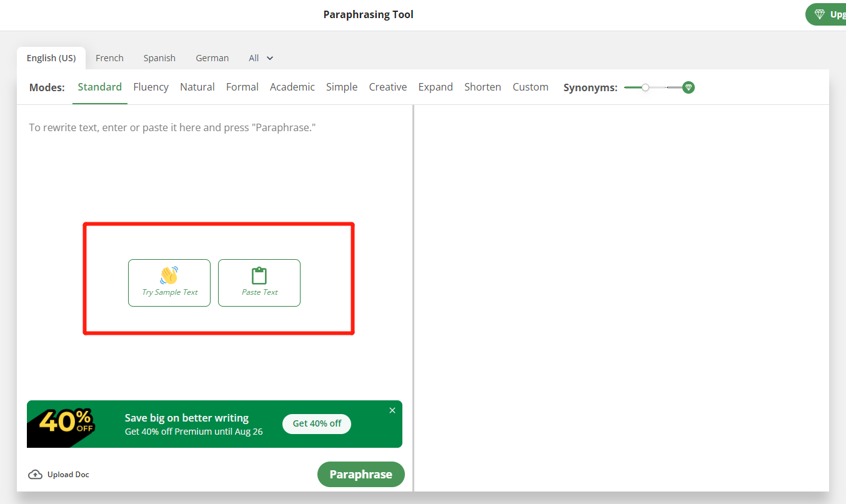Screen dimensions: 846x504
Task: Switch to the German language tab
Action: pyautogui.click(x=212, y=58)
